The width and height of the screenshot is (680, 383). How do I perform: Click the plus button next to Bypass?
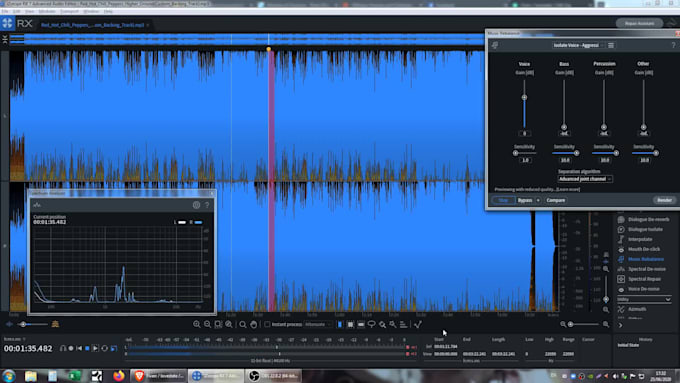[x=538, y=200]
